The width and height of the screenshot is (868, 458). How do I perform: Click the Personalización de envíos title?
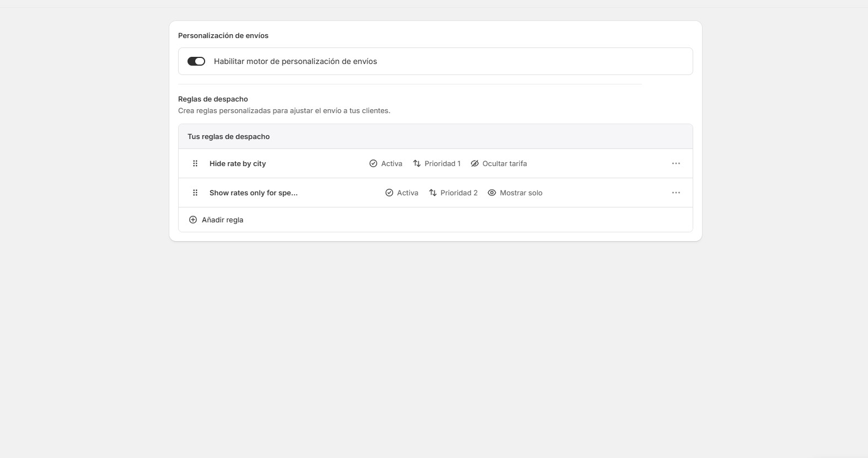point(223,35)
